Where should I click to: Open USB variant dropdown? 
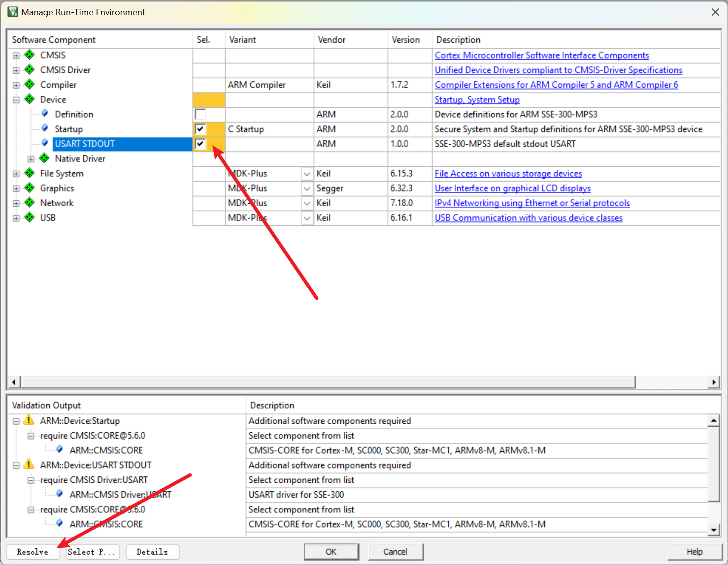coord(307,218)
